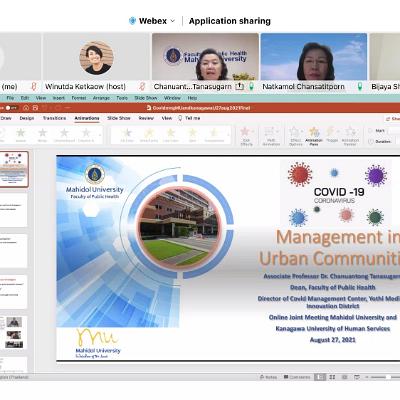The height and width of the screenshot is (400, 400).
Task: Open the Help menu
Action: 192,98
